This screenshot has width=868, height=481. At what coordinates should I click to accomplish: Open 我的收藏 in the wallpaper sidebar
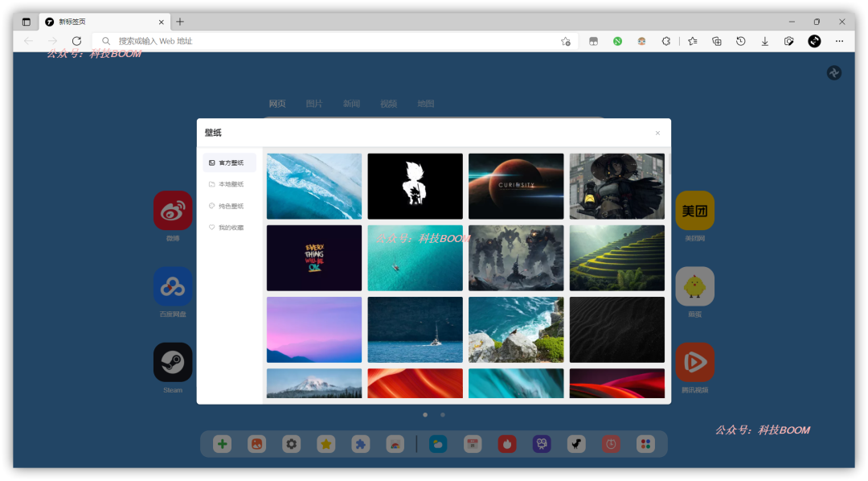229,228
